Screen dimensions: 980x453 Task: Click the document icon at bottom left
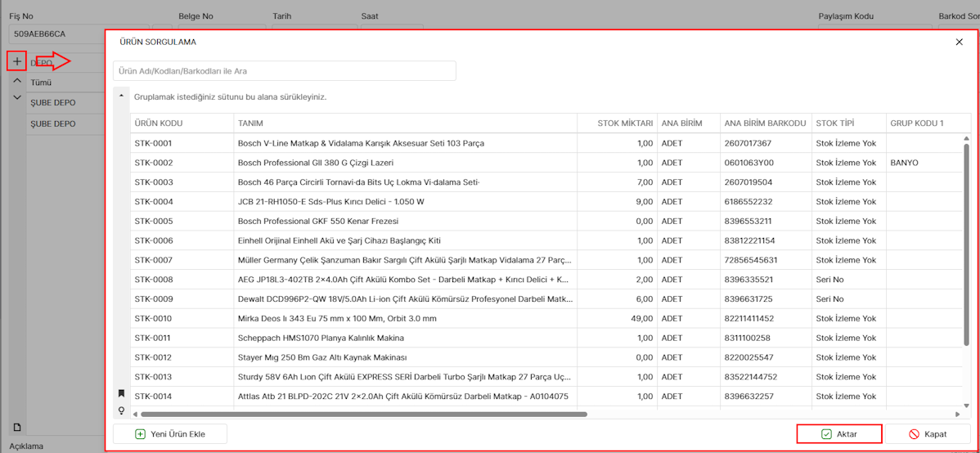click(17, 428)
